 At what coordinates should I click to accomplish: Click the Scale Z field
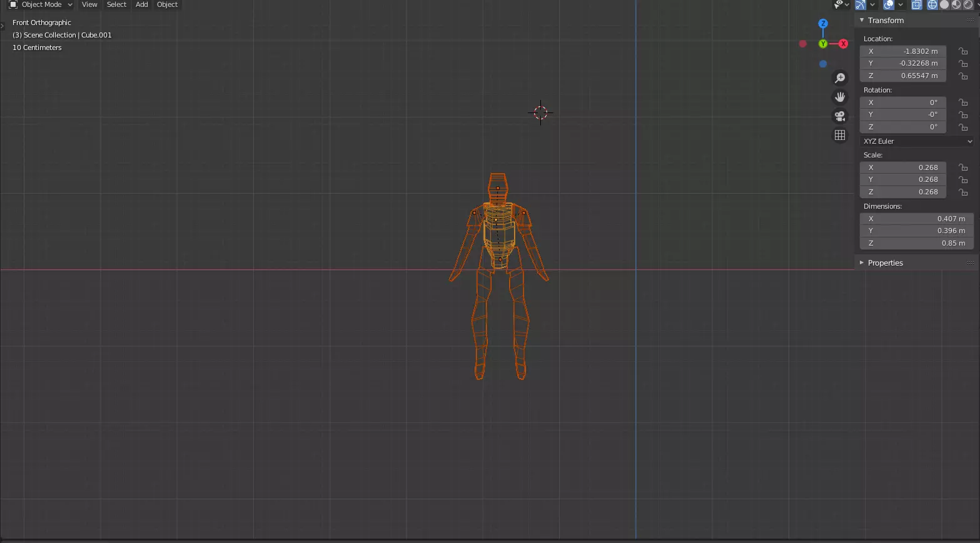[903, 192]
